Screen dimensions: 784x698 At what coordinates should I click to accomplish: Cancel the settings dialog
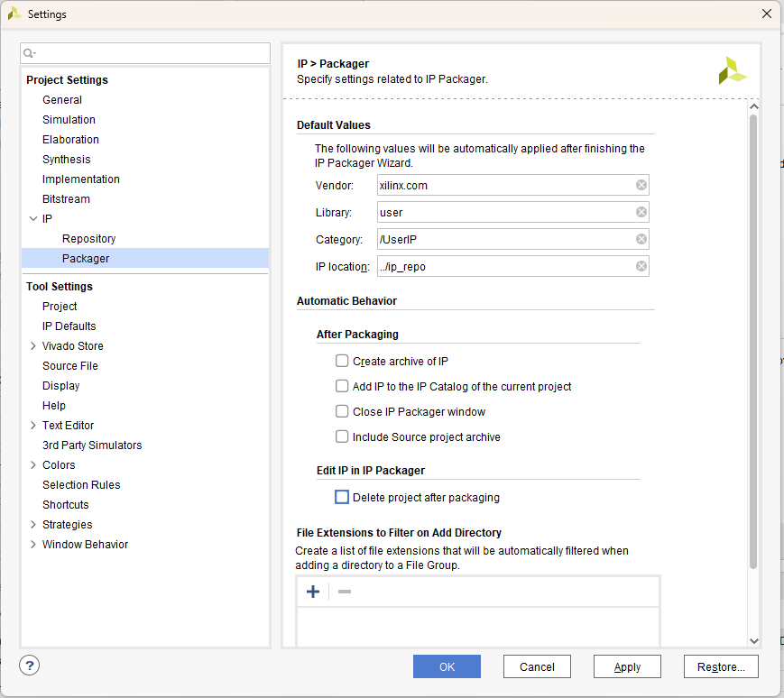point(537,666)
